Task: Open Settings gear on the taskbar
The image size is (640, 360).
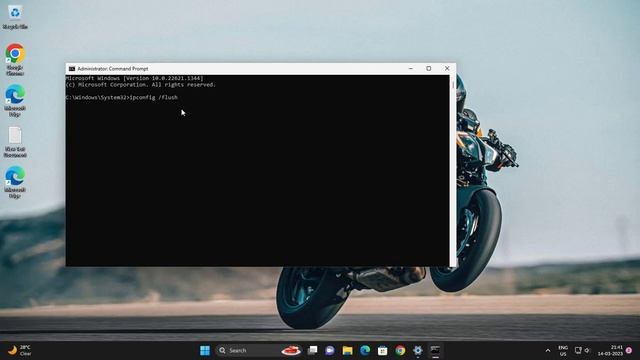Action: [418, 350]
